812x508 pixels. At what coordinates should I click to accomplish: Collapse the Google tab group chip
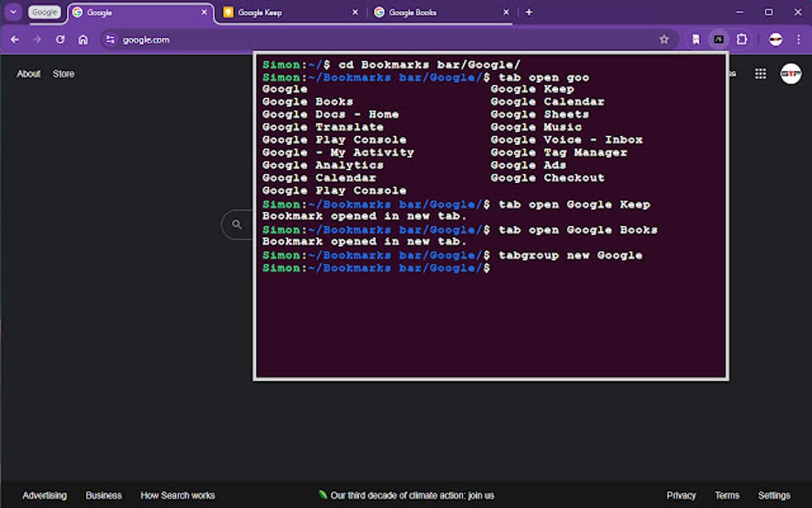pos(44,12)
